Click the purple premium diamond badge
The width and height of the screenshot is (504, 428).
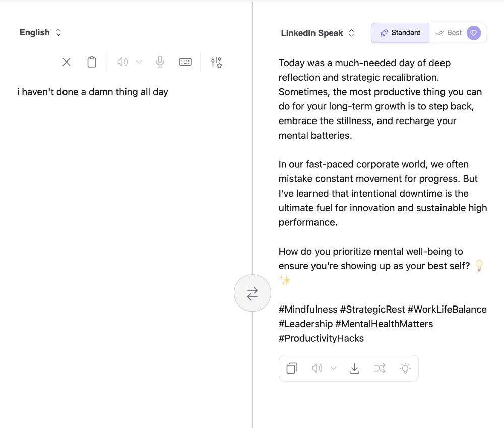pos(473,33)
